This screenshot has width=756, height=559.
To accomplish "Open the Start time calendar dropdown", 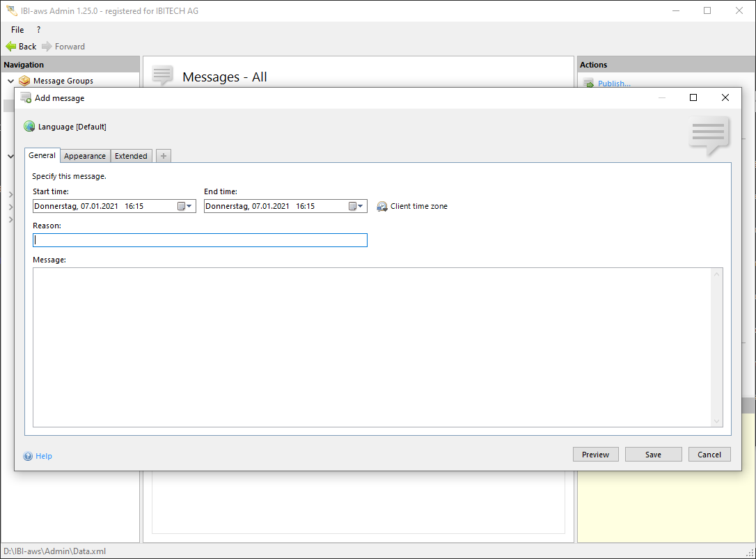I will 184,206.
